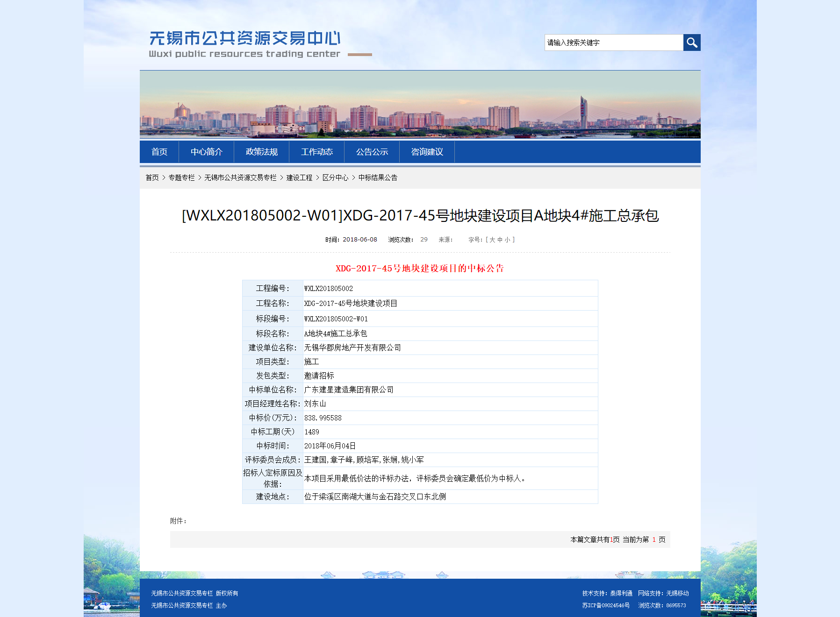Select 工作动态 in the navigation bar

coord(316,152)
